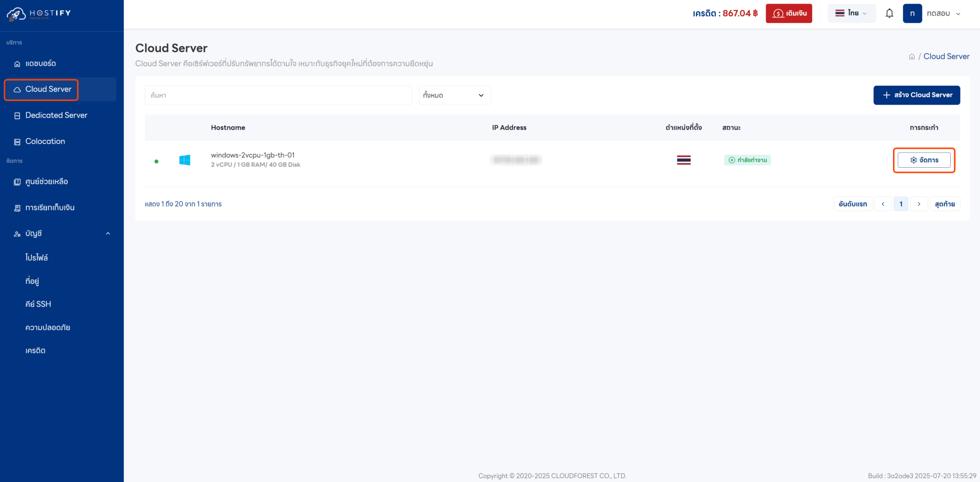Click the home icon in the breadcrumb
980x482 pixels.
[x=912, y=56]
